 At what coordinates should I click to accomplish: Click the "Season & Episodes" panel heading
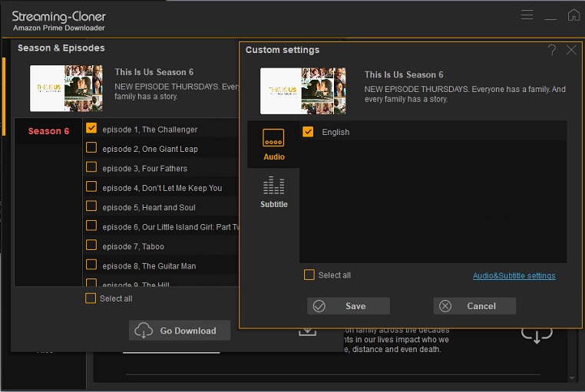click(x=61, y=48)
